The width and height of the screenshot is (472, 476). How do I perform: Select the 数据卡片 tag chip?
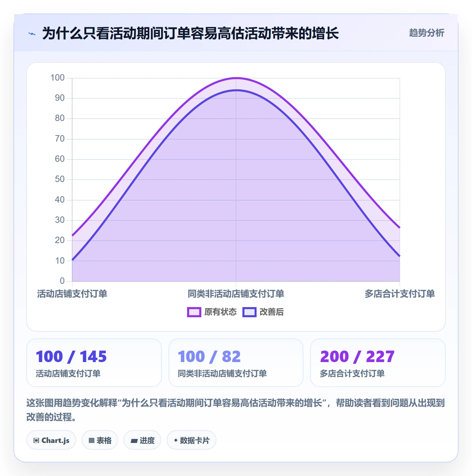click(191, 440)
